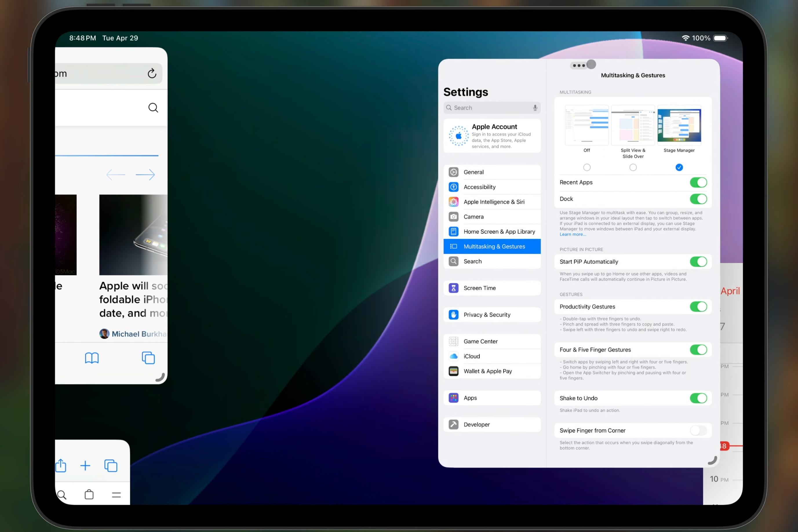Tap the time in the status bar
798x532 pixels.
(x=83, y=38)
